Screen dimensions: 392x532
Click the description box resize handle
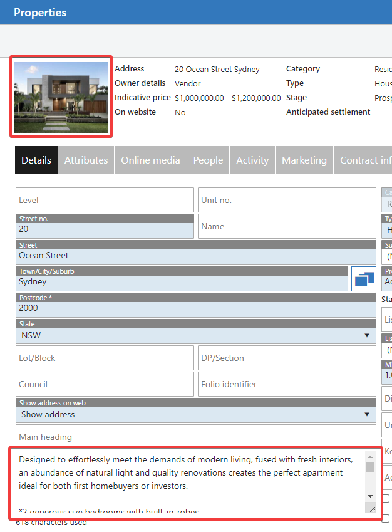[x=371, y=509]
